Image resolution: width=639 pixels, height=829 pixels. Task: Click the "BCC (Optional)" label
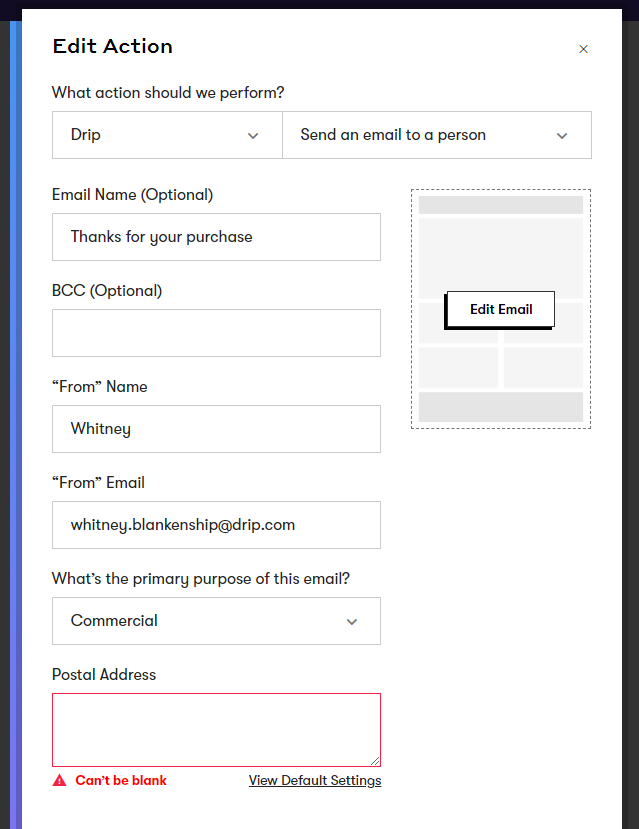click(x=107, y=291)
